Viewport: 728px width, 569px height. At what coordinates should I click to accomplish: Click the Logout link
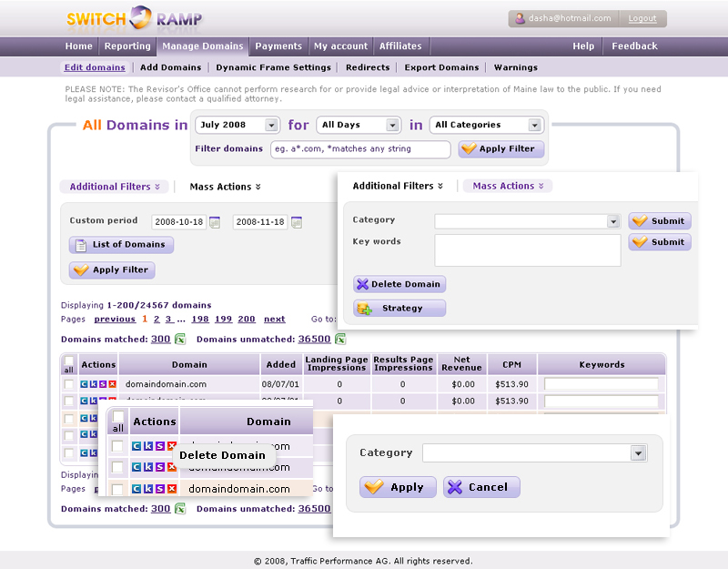tap(642, 18)
